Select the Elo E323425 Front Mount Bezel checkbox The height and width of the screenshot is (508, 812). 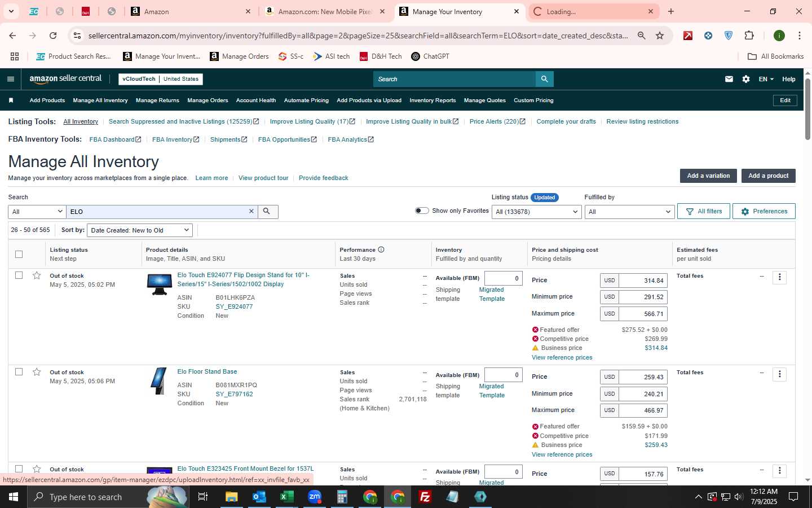pyautogui.click(x=19, y=469)
